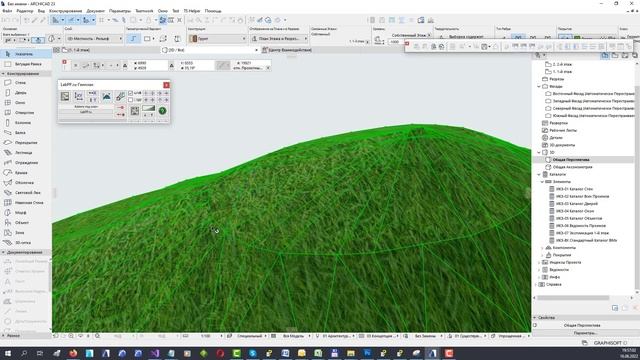The height and width of the screenshot is (360, 640).
Task: Select the Стена (Wall) tool
Action: click(x=20, y=83)
